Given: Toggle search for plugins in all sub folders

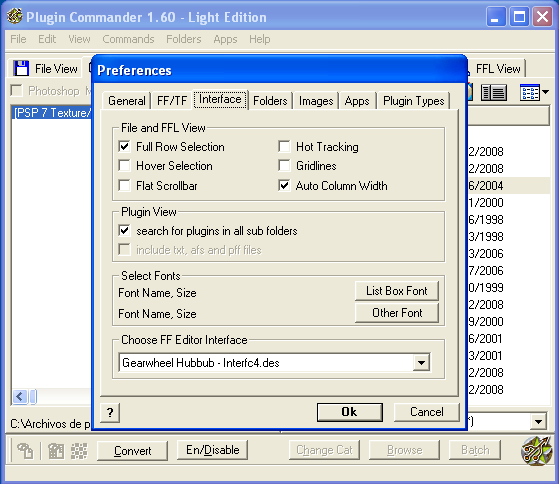Looking at the screenshot, I should coord(124,231).
